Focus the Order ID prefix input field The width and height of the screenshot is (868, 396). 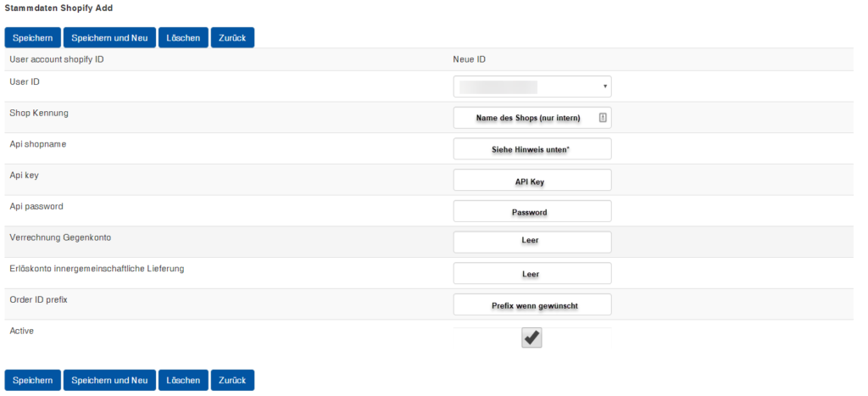[532, 304]
